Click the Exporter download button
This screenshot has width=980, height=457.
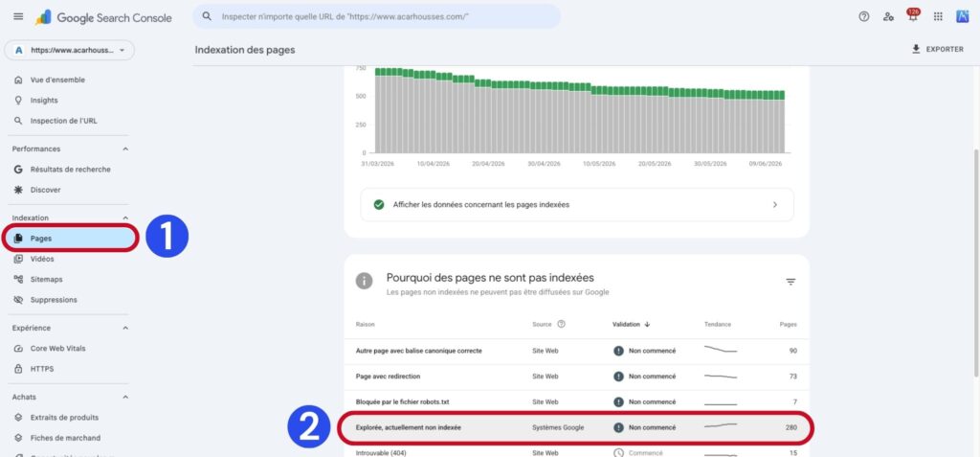point(938,49)
